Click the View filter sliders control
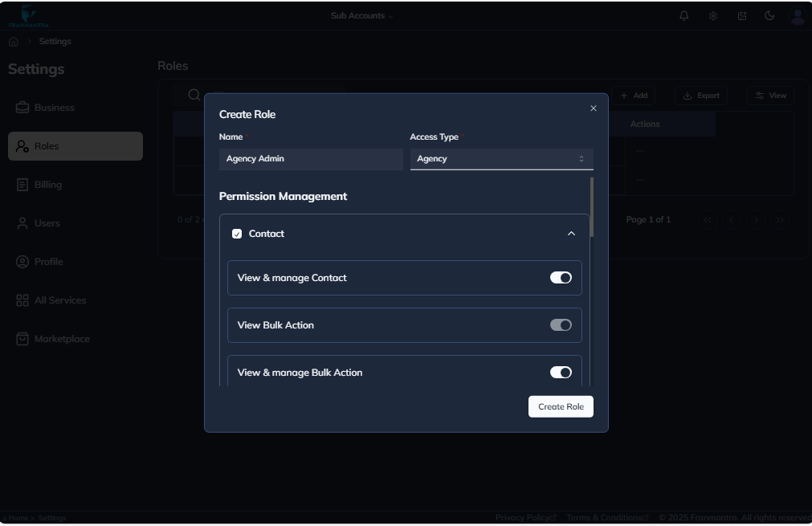 pos(769,95)
